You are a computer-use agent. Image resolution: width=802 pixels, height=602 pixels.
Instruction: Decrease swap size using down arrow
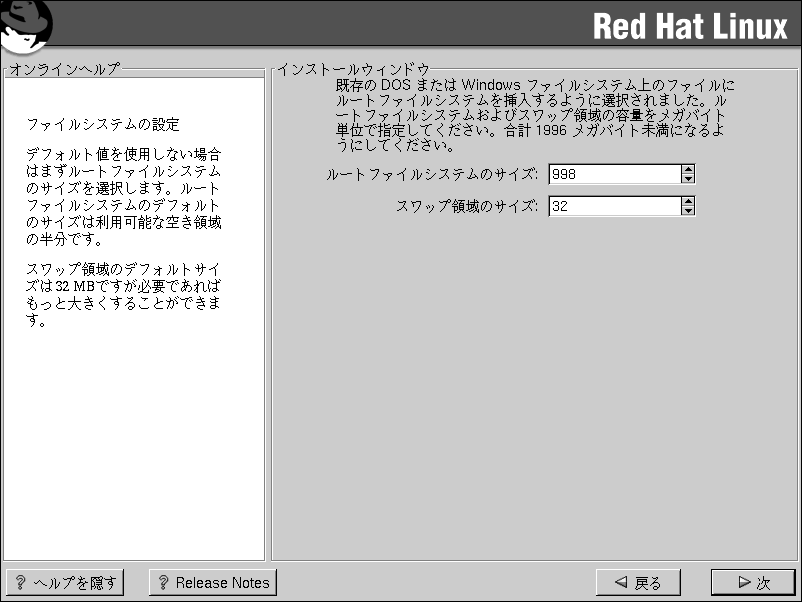pyautogui.click(x=688, y=211)
